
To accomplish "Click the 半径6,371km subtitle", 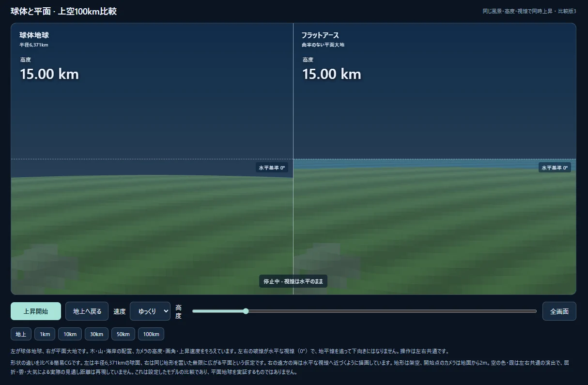I will 34,45.
